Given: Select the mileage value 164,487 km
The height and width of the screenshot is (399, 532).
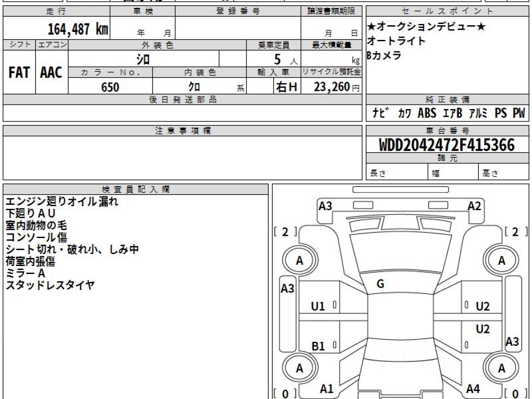Looking at the screenshot, I should [78, 29].
